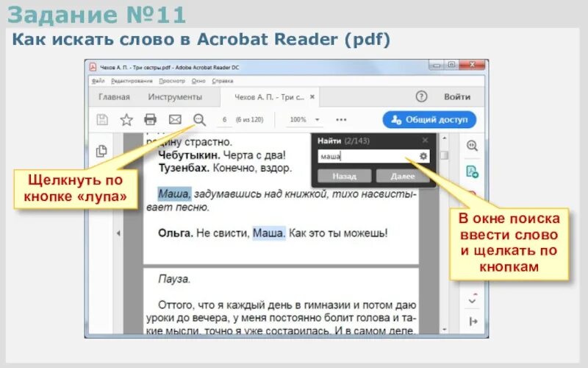Open the Просмотр menu

point(172,81)
